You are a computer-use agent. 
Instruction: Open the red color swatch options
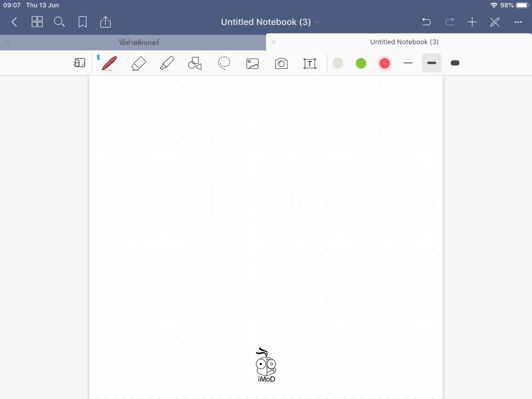(x=385, y=63)
